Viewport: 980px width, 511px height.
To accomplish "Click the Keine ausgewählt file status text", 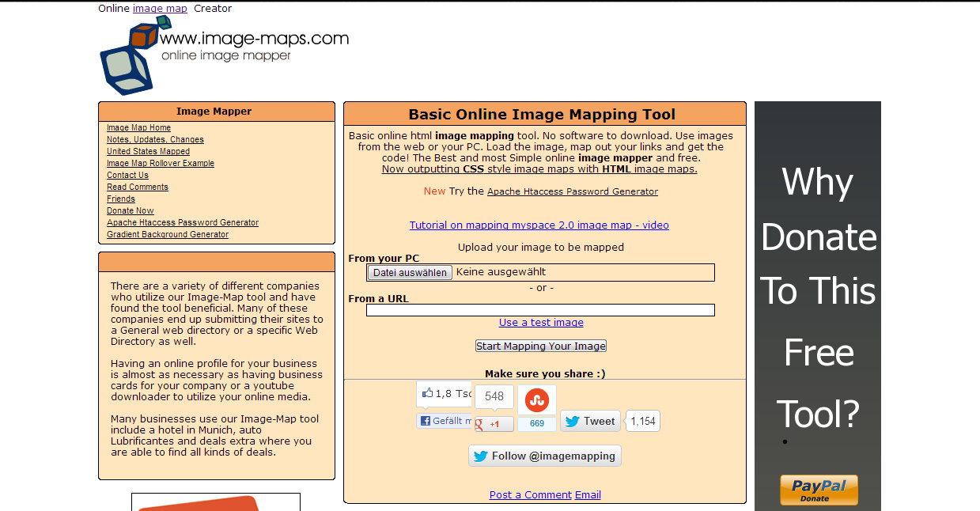I will 501,272.
